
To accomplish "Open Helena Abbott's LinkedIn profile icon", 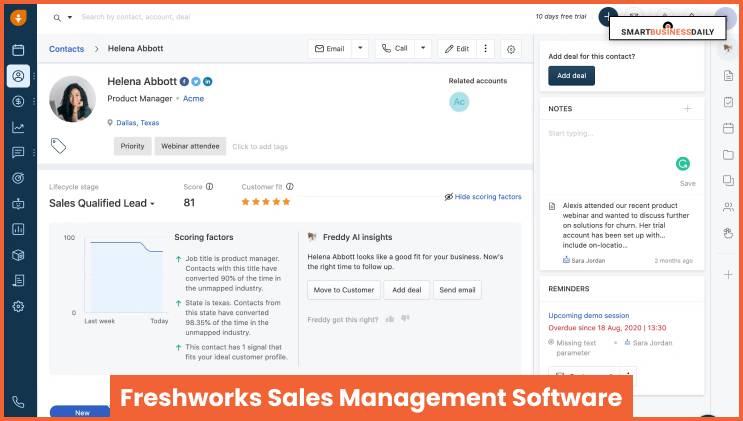I will click(x=208, y=82).
